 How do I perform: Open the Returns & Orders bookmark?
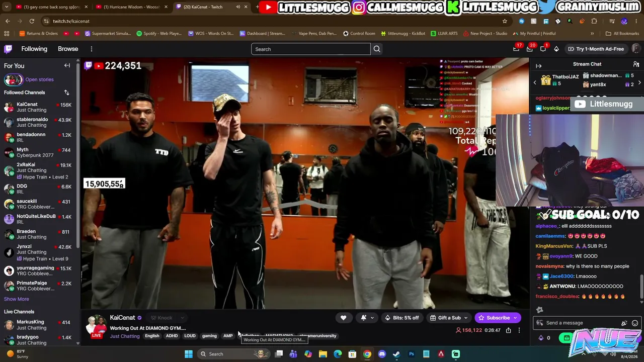tap(38, 34)
